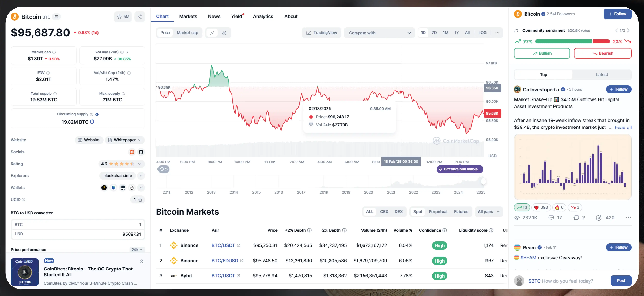Filter markets to CEX exchanges
The width and height of the screenshot is (644, 296).
pyautogui.click(x=384, y=212)
